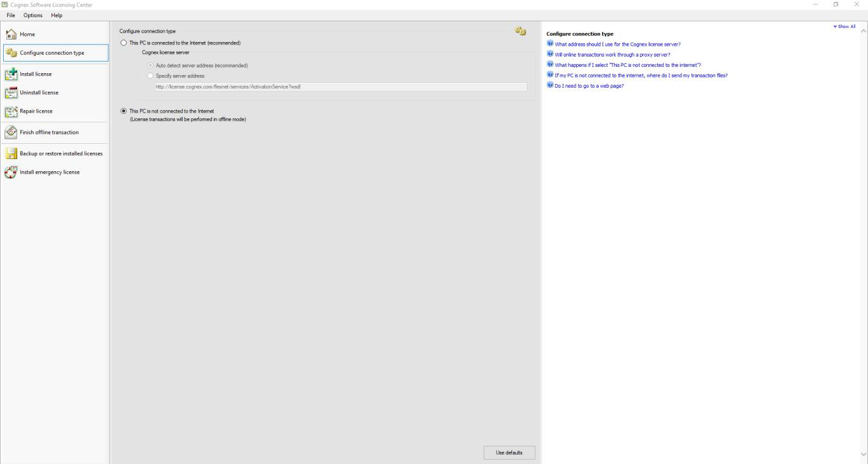Click inside the server address URL field
This screenshot has height=464, width=868.
pos(340,86)
